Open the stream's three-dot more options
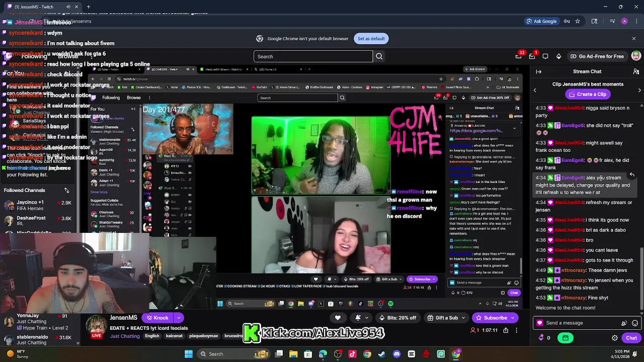 [x=517, y=330]
